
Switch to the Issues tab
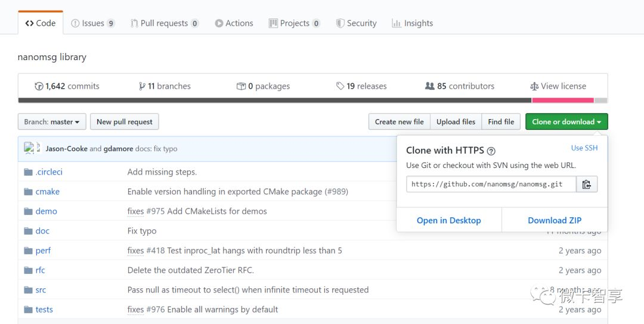coord(92,23)
